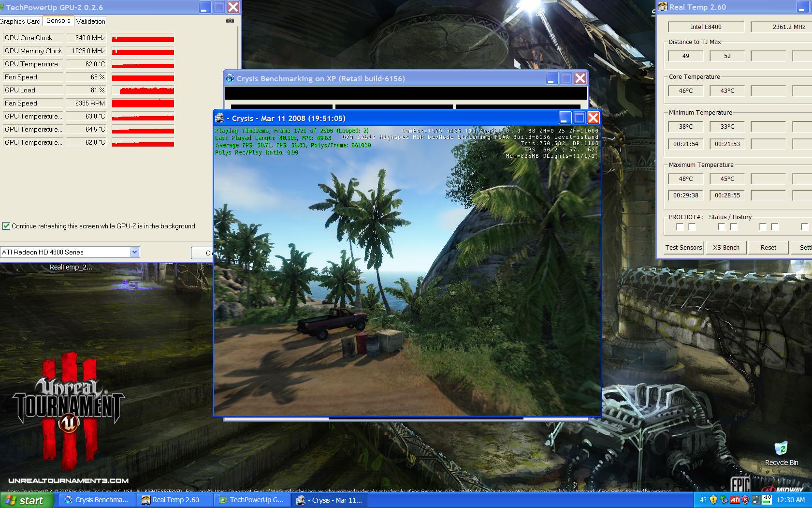This screenshot has height=508, width=812.
Task: Click the 48°C maximum temperature field
Action: click(x=685, y=179)
